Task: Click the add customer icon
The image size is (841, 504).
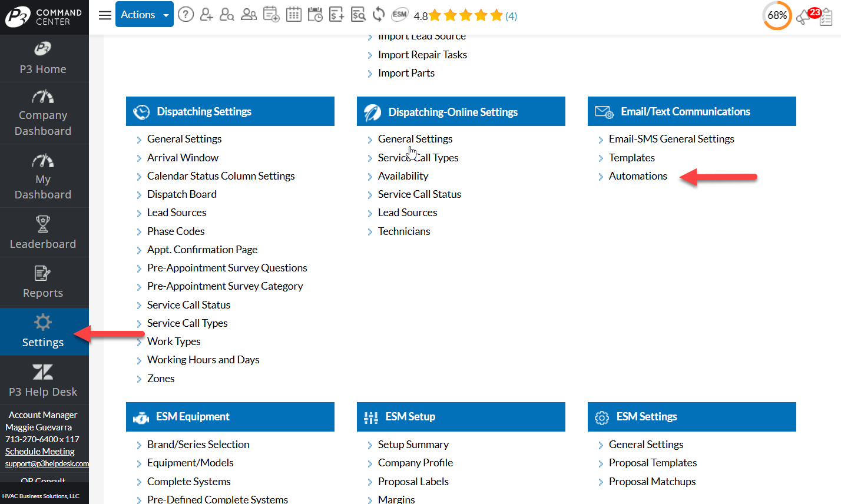Action: 206,15
